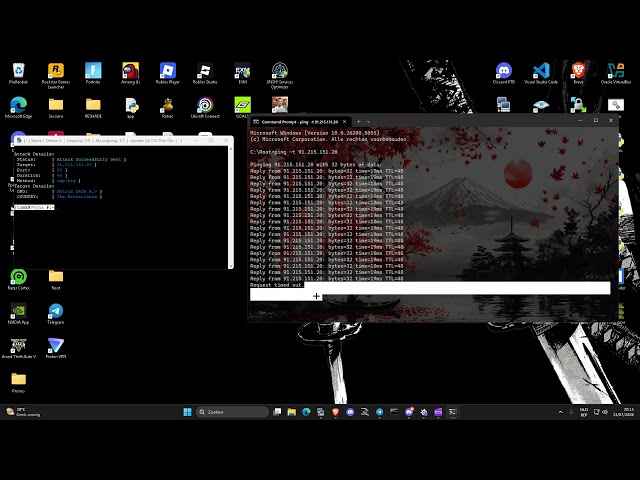Open the weather widget on taskbar
The image size is (640, 480).
(x=23, y=412)
